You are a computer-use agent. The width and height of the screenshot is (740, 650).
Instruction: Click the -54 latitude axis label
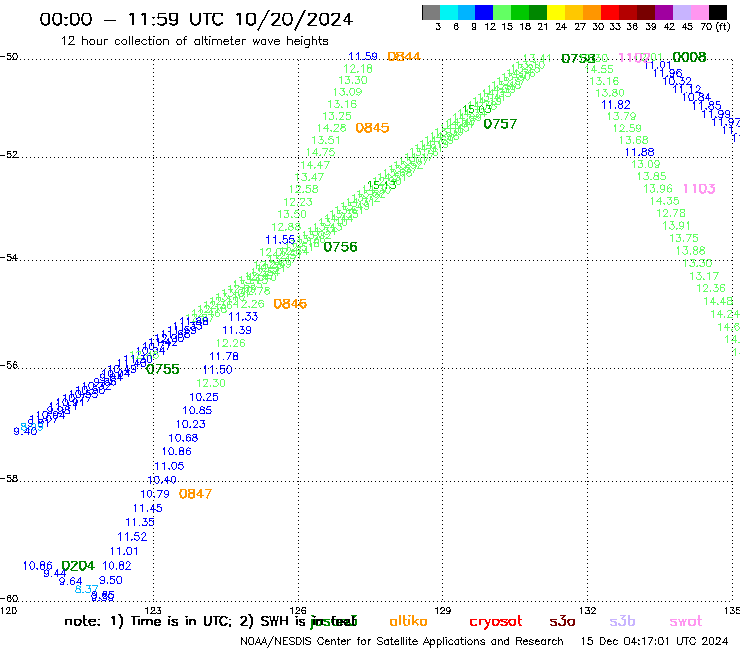[x=9, y=258]
